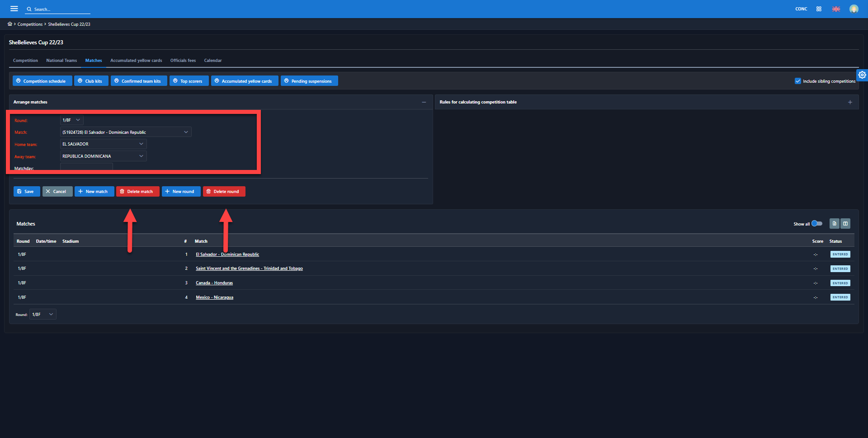
Task: Open the apps grid icon
Action: (819, 9)
